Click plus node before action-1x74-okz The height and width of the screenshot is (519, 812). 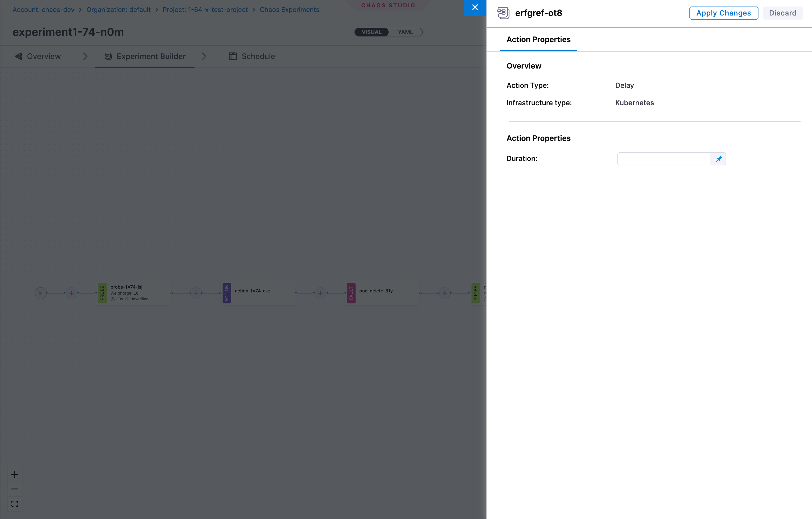coord(196,293)
